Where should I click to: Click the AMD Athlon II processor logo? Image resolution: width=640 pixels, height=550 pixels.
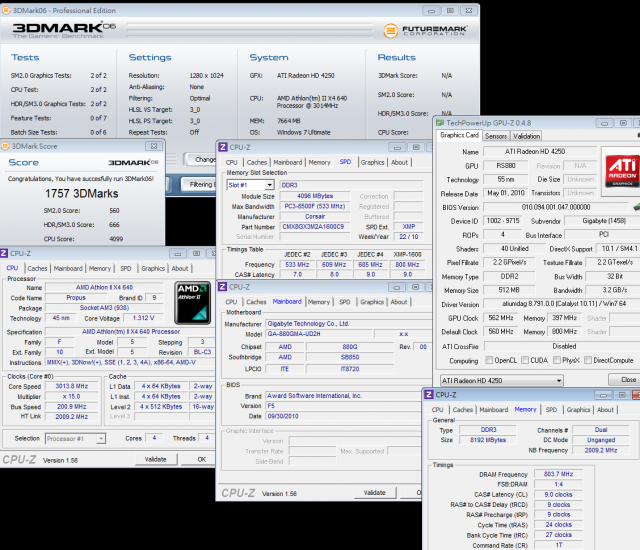pos(192,302)
